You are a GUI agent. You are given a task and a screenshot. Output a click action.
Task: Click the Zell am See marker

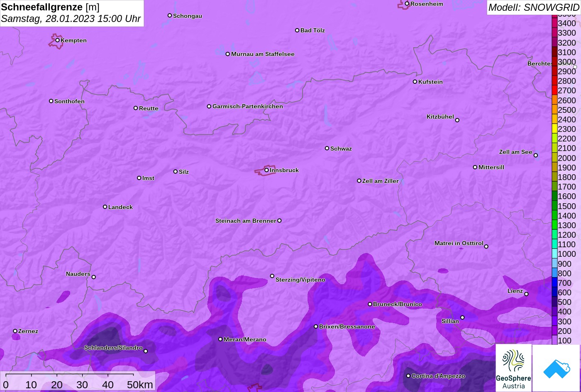coord(536,156)
